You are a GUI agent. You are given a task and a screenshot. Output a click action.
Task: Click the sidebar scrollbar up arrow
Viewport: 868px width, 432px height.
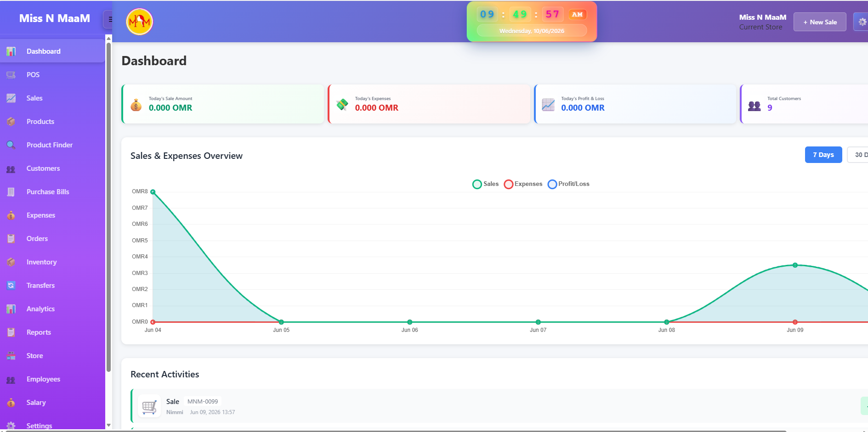tap(108, 38)
